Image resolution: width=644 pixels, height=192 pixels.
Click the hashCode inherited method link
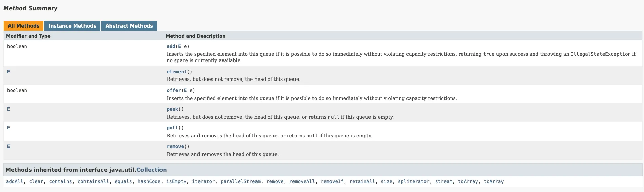coord(149,181)
